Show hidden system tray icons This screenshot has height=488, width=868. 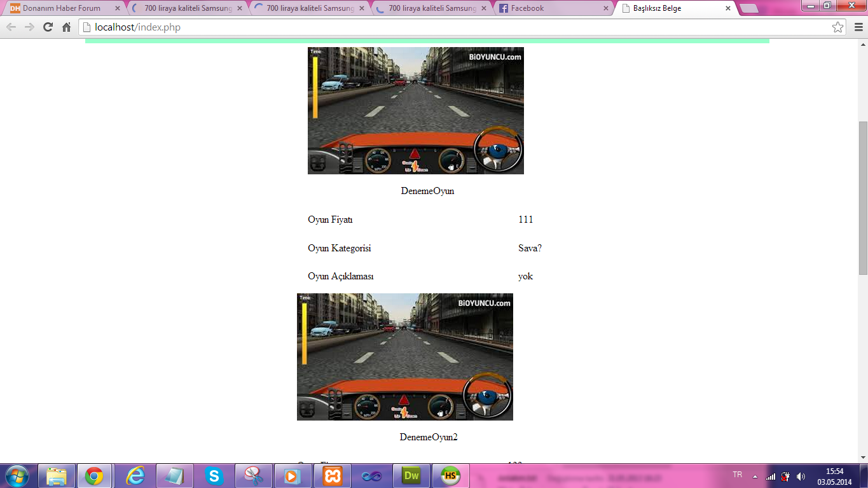(x=755, y=476)
